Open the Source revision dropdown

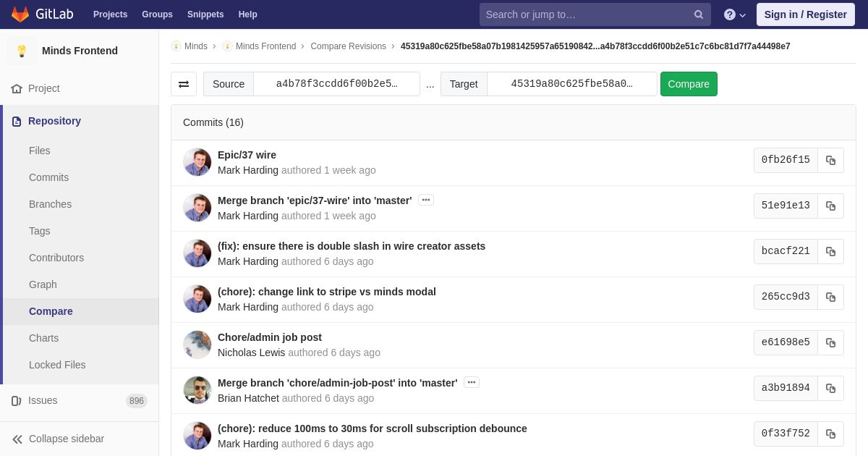[336, 84]
